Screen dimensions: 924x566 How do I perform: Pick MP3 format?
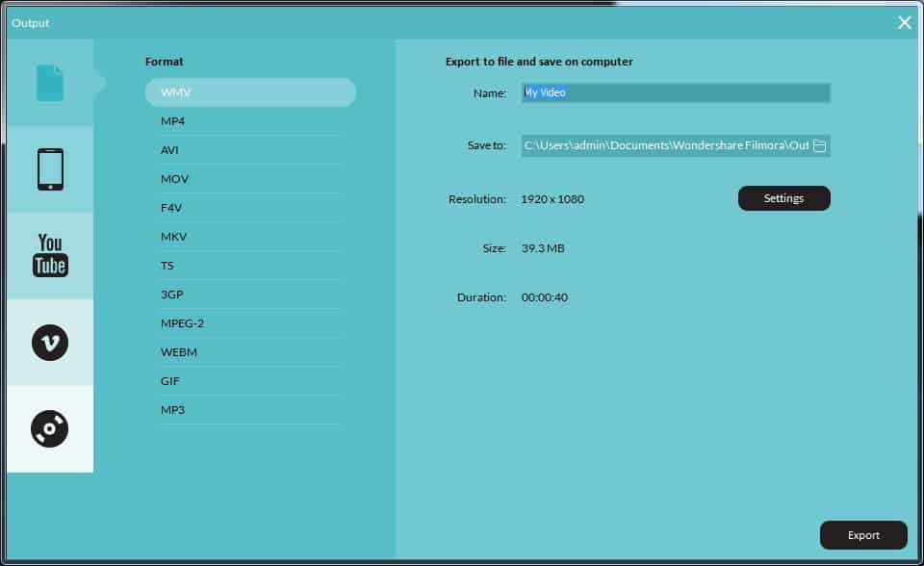click(x=250, y=410)
